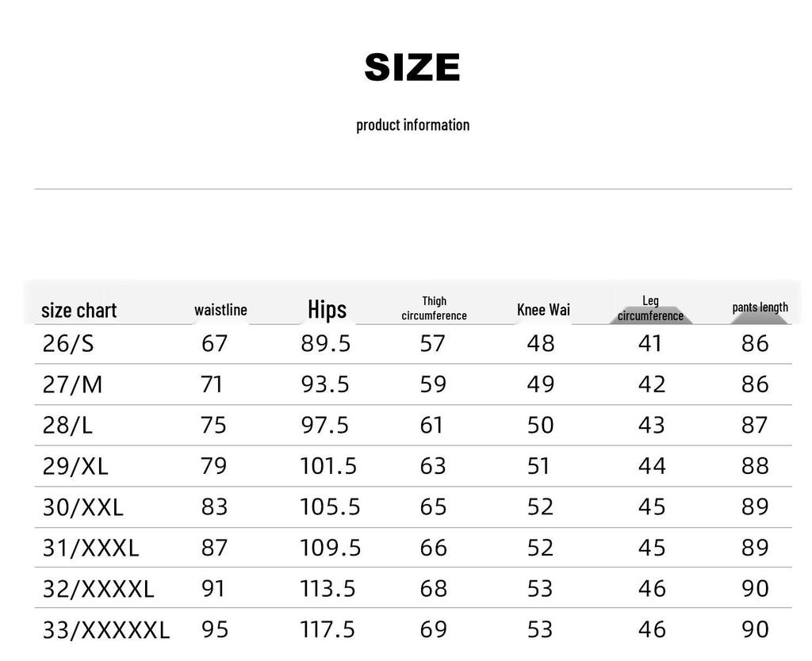Click the SIZE heading
The width and height of the screenshot is (812, 661).
point(412,67)
